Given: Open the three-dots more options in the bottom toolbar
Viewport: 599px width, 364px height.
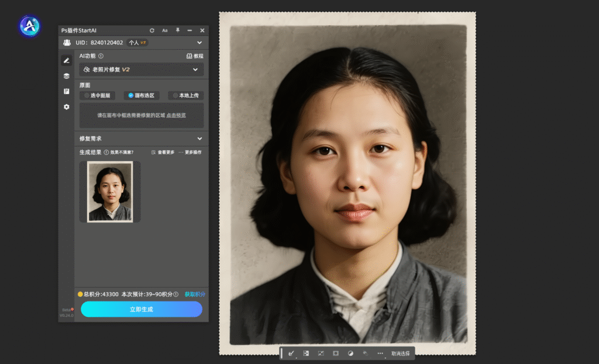Looking at the screenshot, I should pyautogui.click(x=380, y=353).
